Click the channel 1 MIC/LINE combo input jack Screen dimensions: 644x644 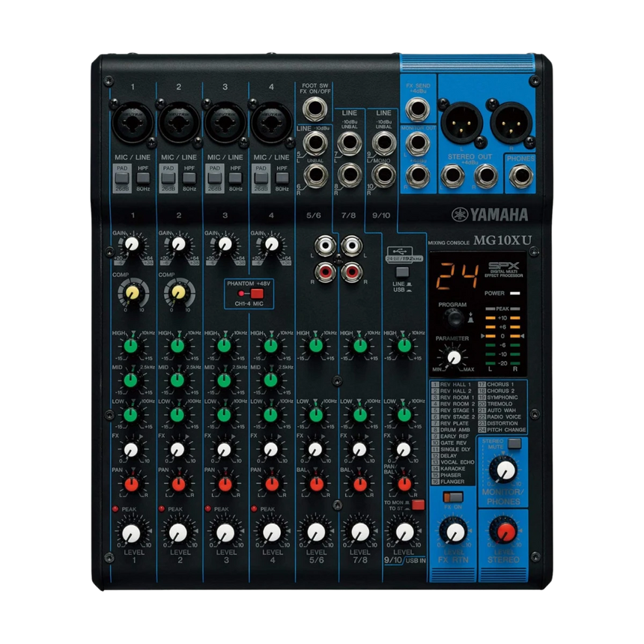click(x=133, y=122)
